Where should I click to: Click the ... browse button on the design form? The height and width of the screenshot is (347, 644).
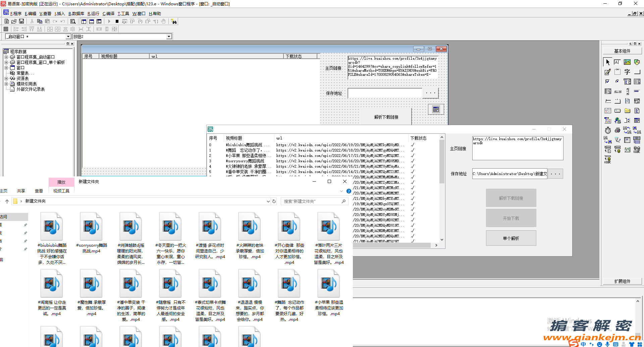click(430, 93)
